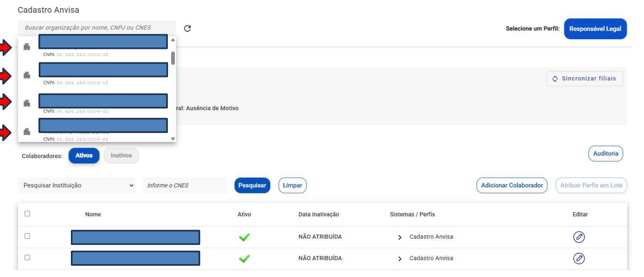
Task: Click the edit pencil in the second collaborator row
Action: (579, 258)
